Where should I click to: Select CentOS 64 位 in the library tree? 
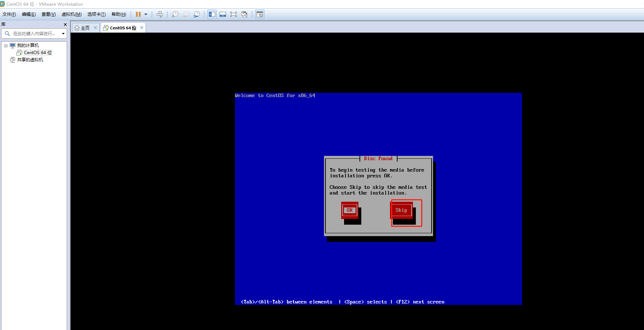(x=38, y=53)
